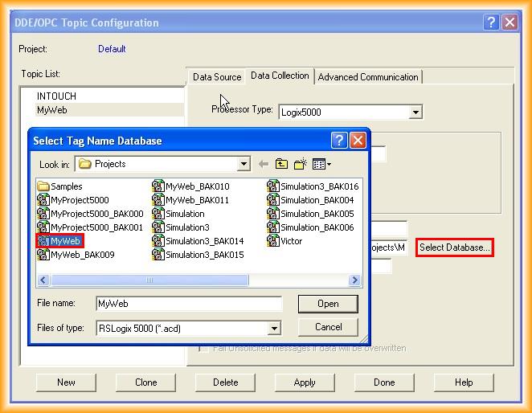Select the Victor project file
This screenshot has width=532, height=413.
[291, 241]
